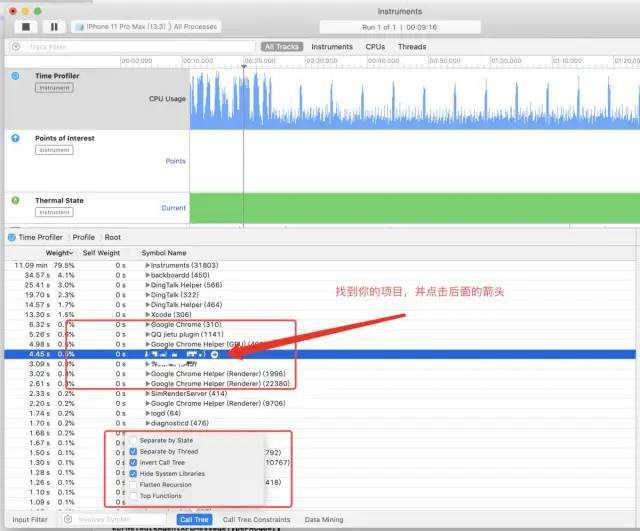The width and height of the screenshot is (640, 531).
Task: Enable the Flatten Recursion checkbox
Action: [133, 484]
